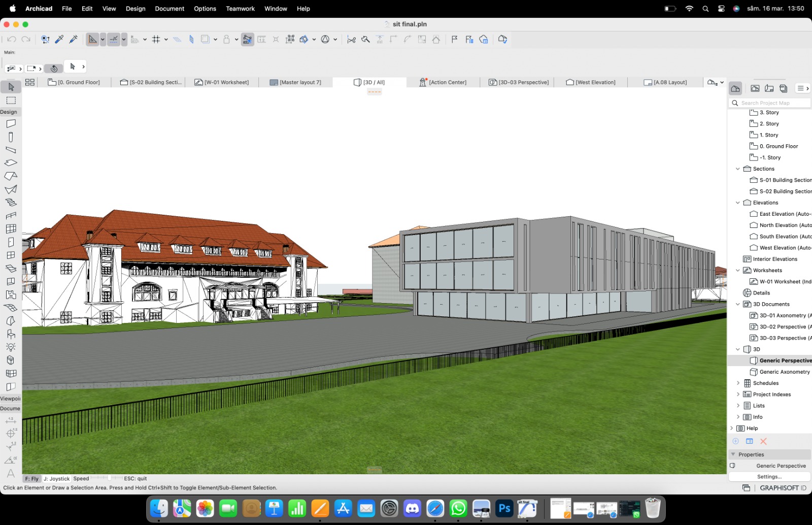Activate the Morph tool
This screenshot has width=812, height=525.
[11, 360]
